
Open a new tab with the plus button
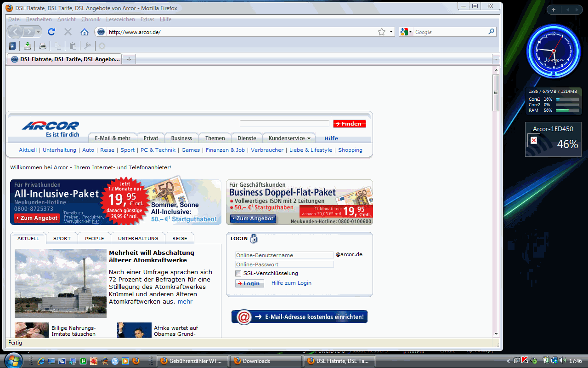coord(129,59)
